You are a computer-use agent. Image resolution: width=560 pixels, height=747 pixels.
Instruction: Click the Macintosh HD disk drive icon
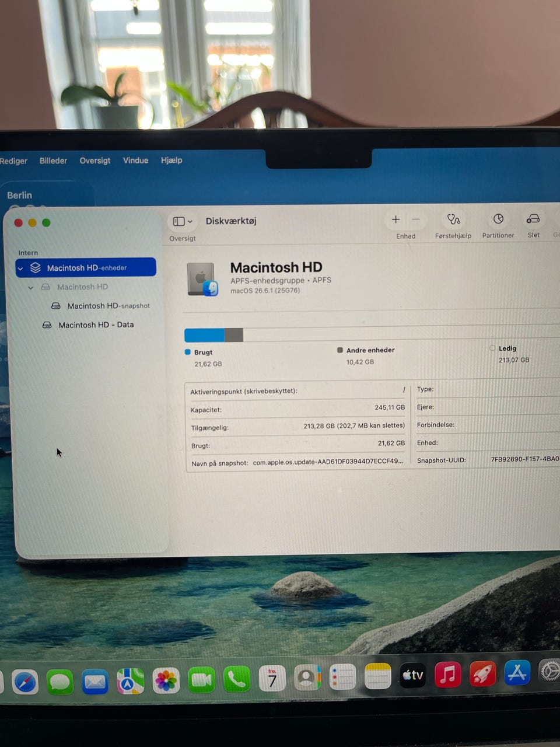pyautogui.click(x=202, y=279)
